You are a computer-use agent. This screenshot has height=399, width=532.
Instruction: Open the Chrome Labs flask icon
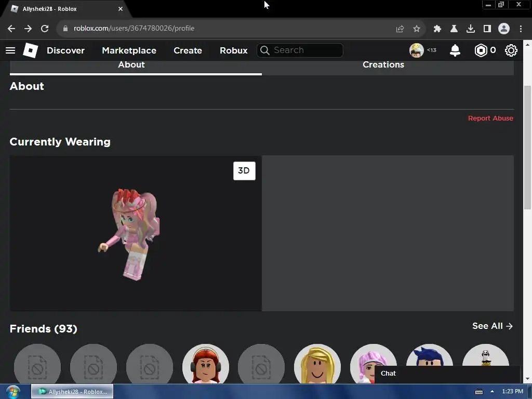454,29
